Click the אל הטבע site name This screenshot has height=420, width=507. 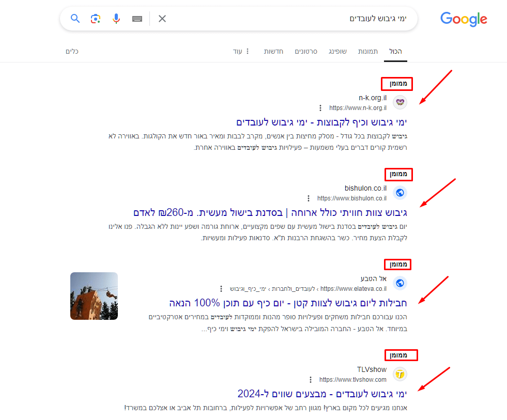[374, 278]
